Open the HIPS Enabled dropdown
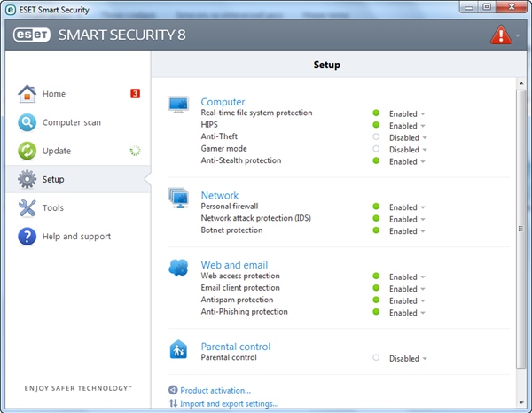 407,126
